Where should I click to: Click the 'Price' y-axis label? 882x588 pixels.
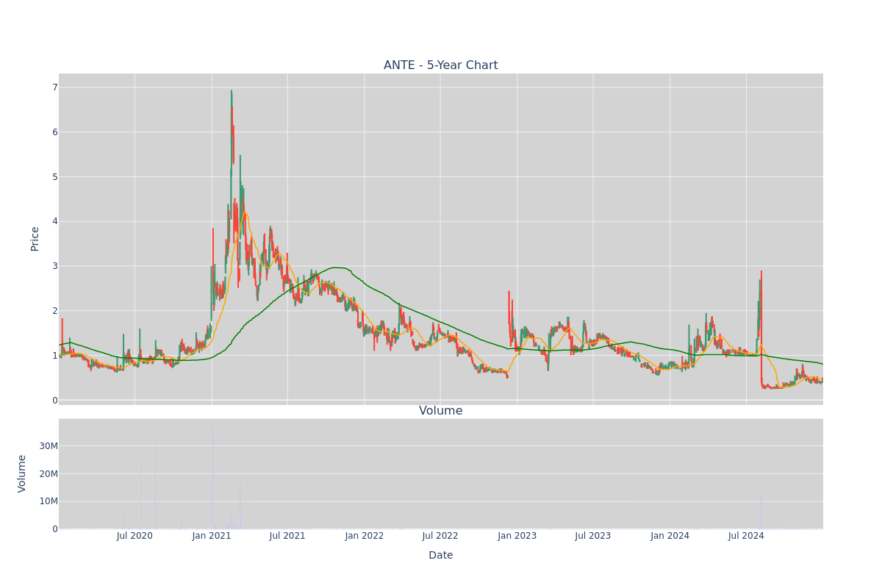(35, 239)
